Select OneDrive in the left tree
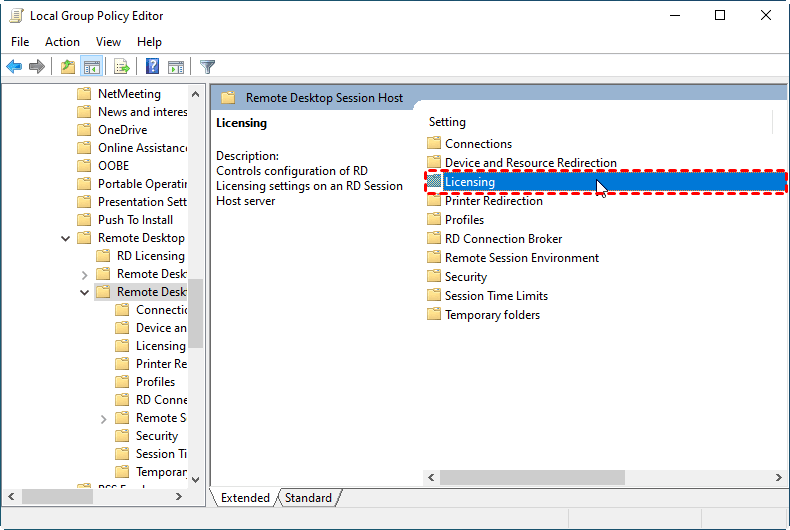Image resolution: width=790 pixels, height=530 pixels. coord(122,130)
